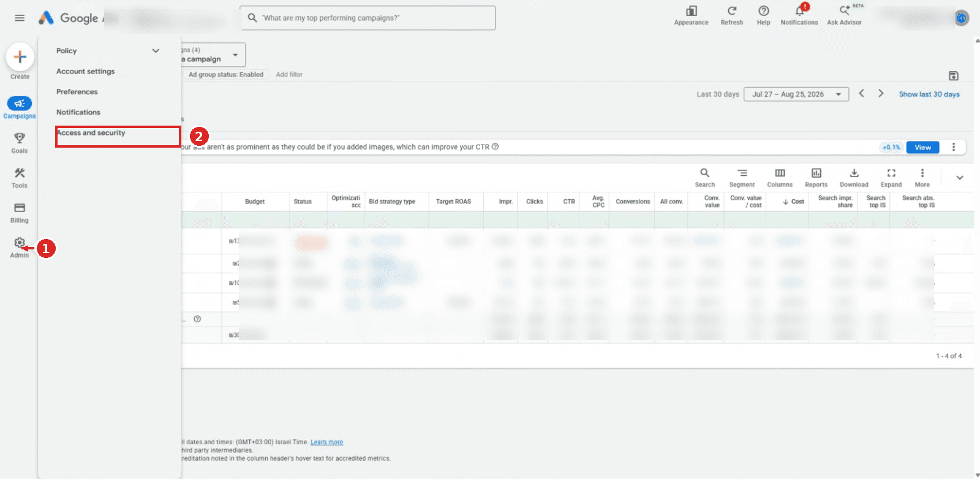Open recommendation three-dot menu

tap(954, 147)
